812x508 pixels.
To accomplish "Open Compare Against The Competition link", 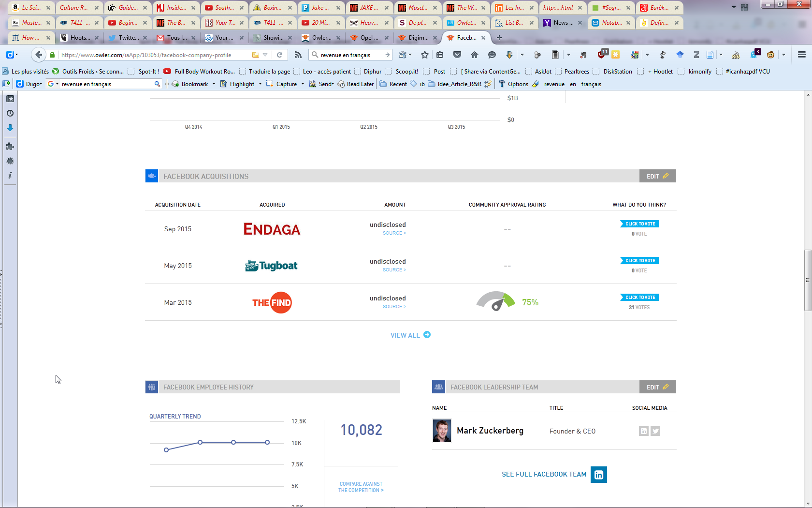I will [x=361, y=487].
